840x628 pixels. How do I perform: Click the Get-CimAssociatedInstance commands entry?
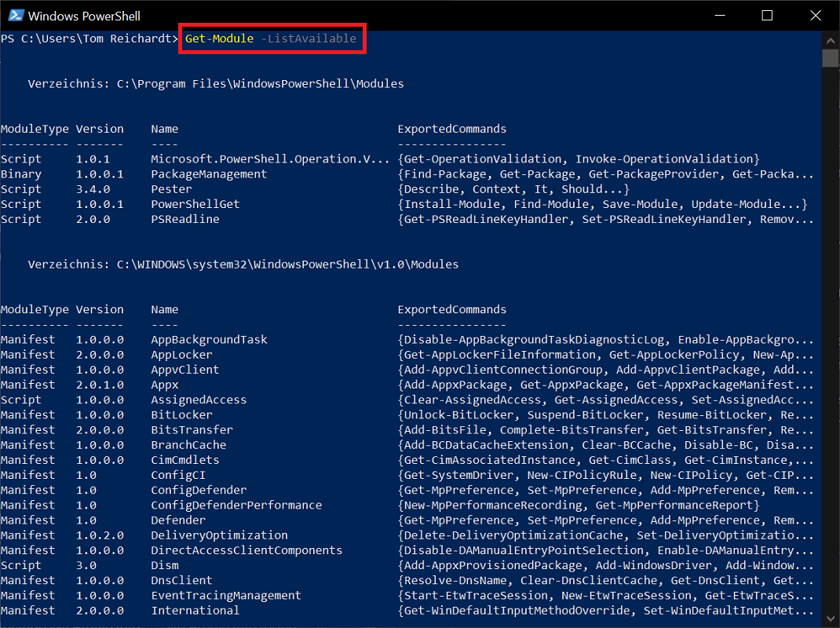[606, 460]
